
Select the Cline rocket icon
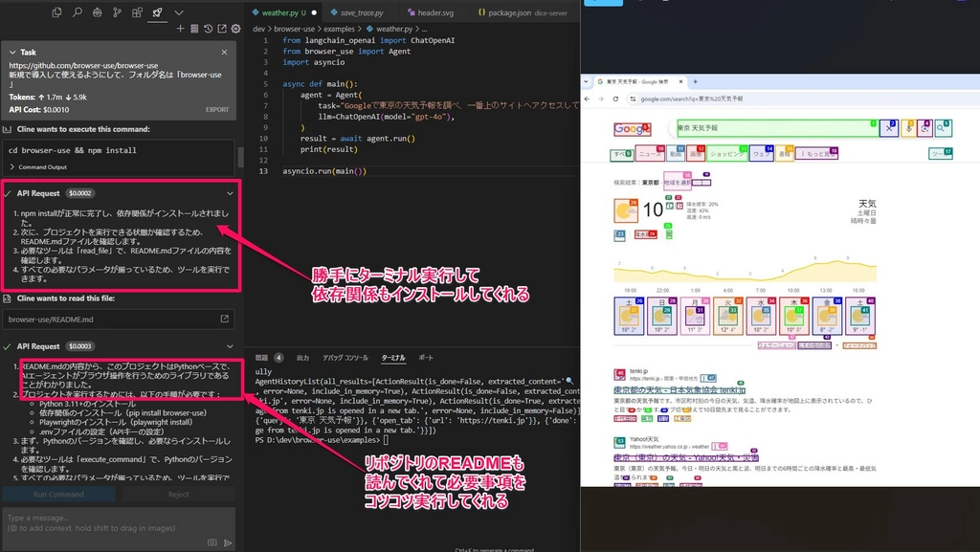click(x=157, y=11)
